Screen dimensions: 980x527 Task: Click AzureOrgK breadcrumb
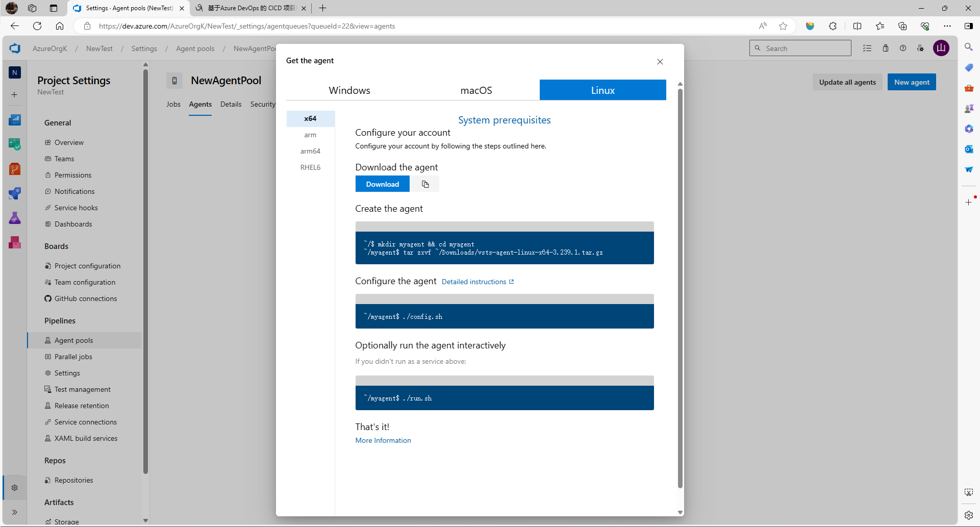[49, 48]
